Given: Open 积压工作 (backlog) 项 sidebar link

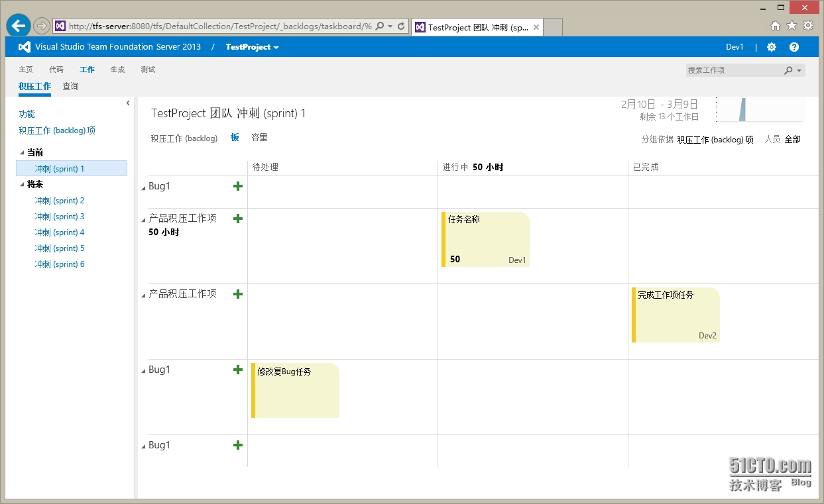Looking at the screenshot, I should point(57,131).
